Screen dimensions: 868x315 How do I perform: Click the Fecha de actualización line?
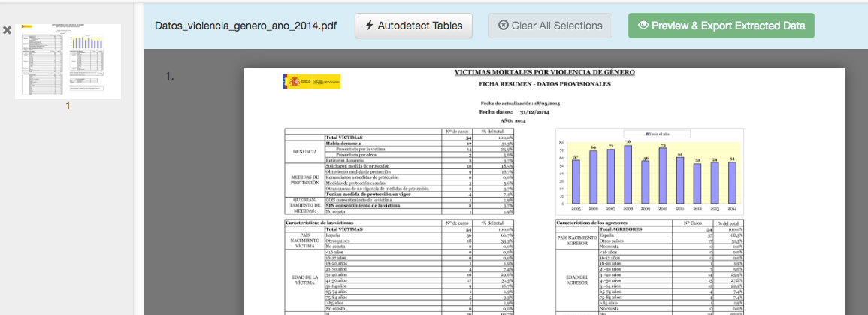pyautogui.click(x=520, y=104)
